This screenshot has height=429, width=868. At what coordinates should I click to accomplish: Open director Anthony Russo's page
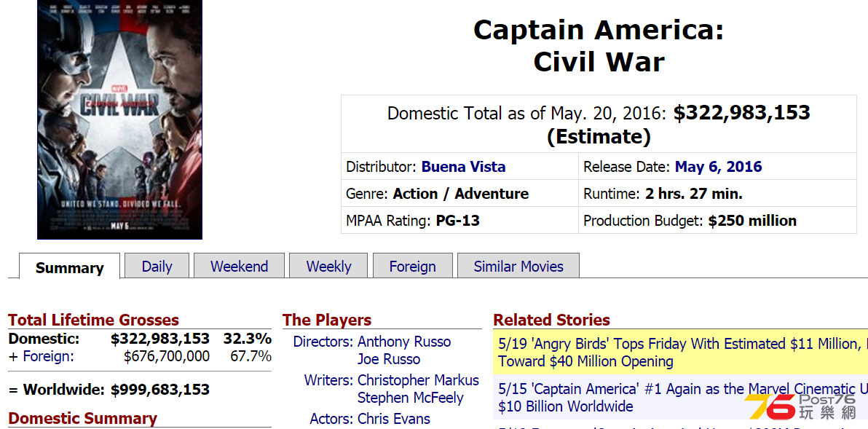coord(404,342)
